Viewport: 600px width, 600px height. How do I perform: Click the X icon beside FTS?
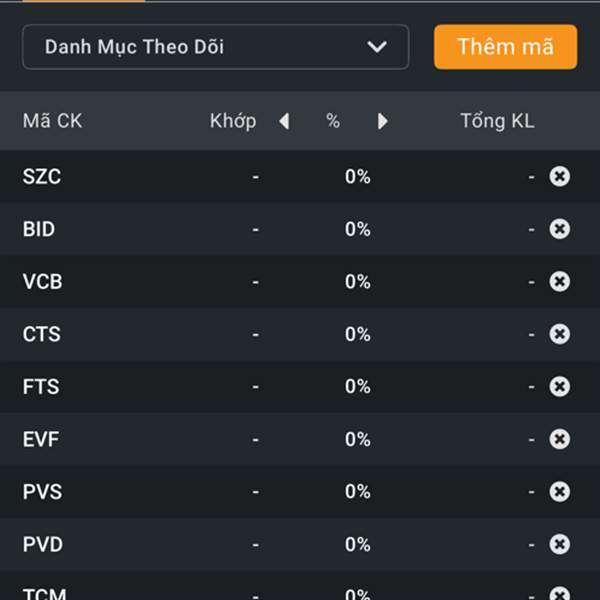pyautogui.click(x=559, y=386)
